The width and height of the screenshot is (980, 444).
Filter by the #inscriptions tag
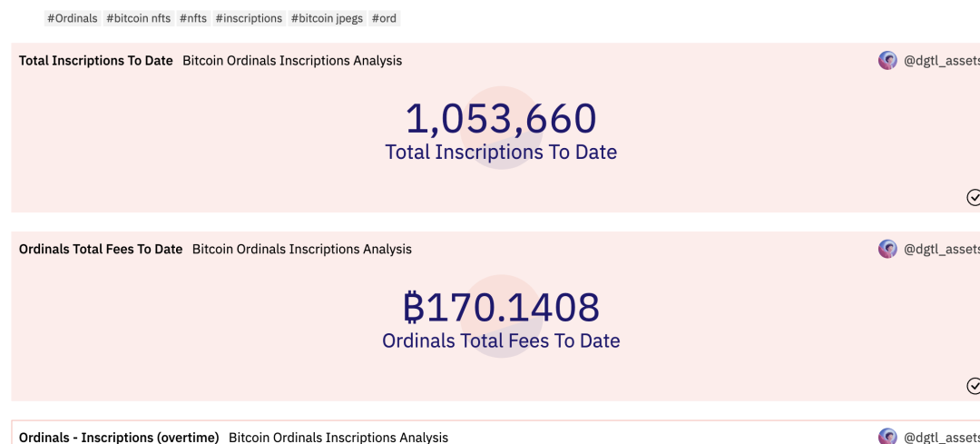point(249,18)
